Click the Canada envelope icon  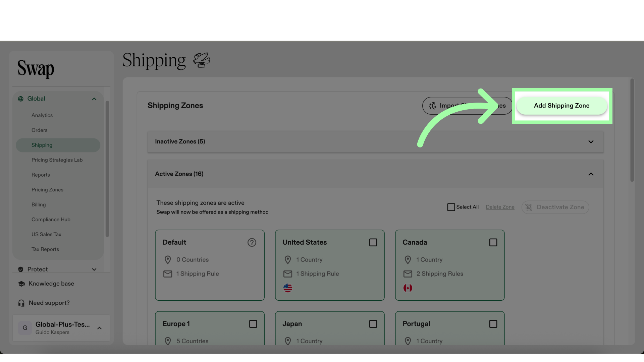(408, 274)
